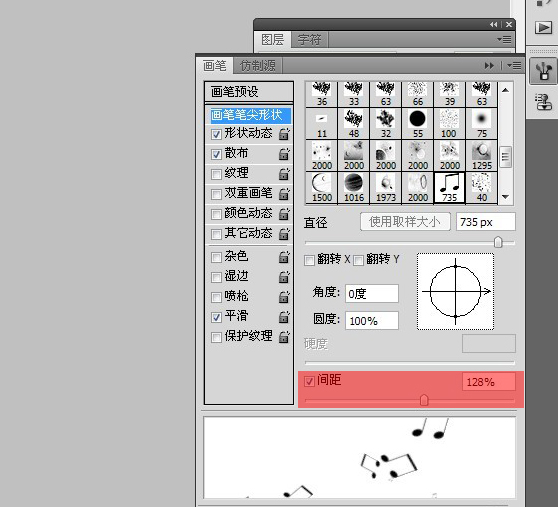Open the Actions play icon in dock
Image resolution: width=558 pixels, height=507 pixels.
[x=543, y=27]
